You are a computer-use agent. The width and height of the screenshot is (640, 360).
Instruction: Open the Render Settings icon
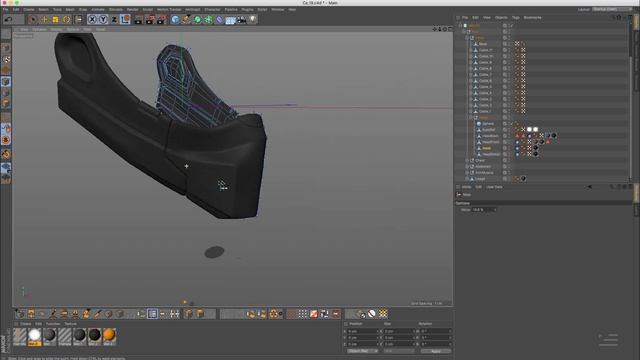pos(162,19)
